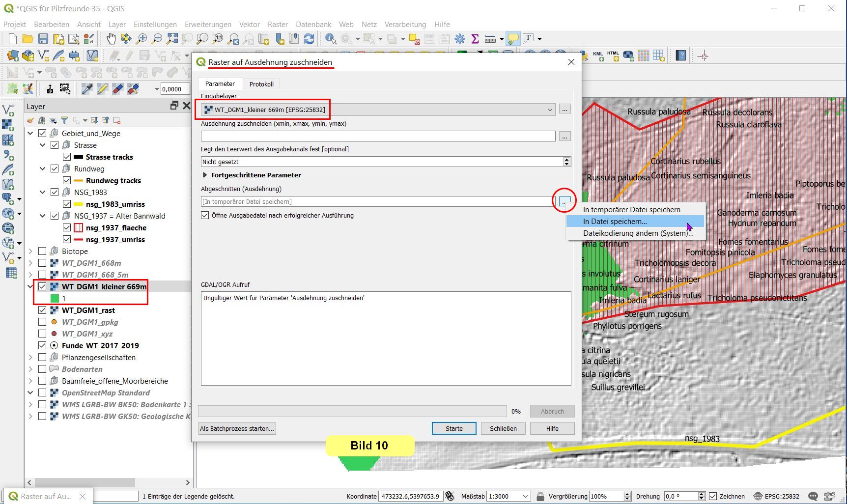
Task: Click the Zoom In magnifier tool
Action: (x=141, y=39)
